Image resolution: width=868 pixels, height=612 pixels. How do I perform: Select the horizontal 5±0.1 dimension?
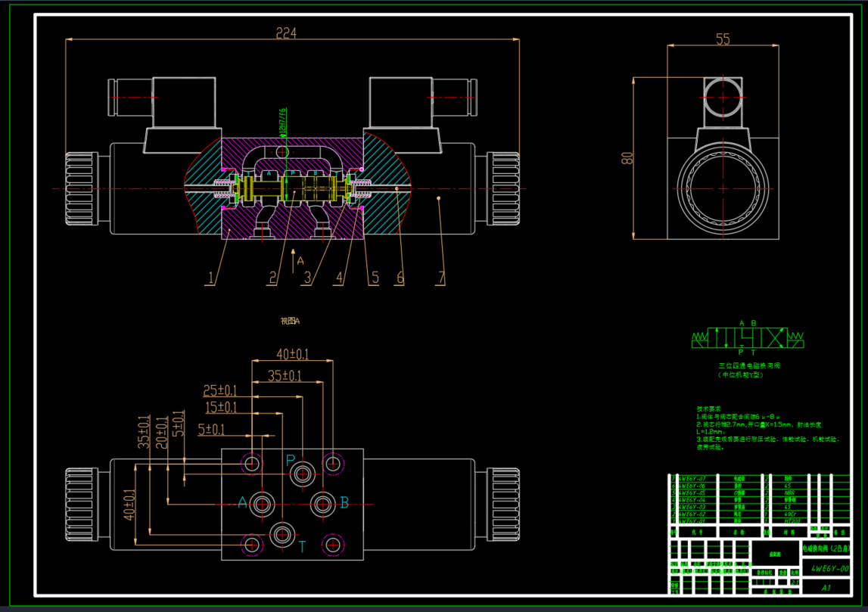point(211,430)
